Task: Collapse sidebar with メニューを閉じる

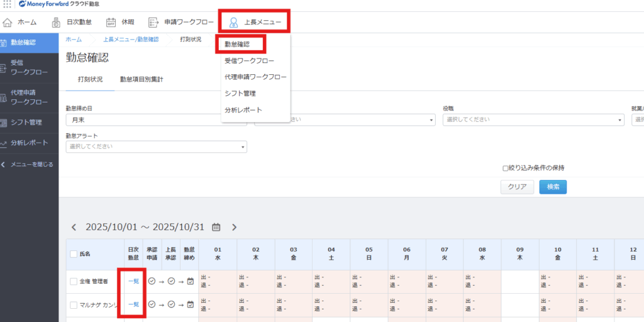Action: pyautogui.click(x=28, y=165)
